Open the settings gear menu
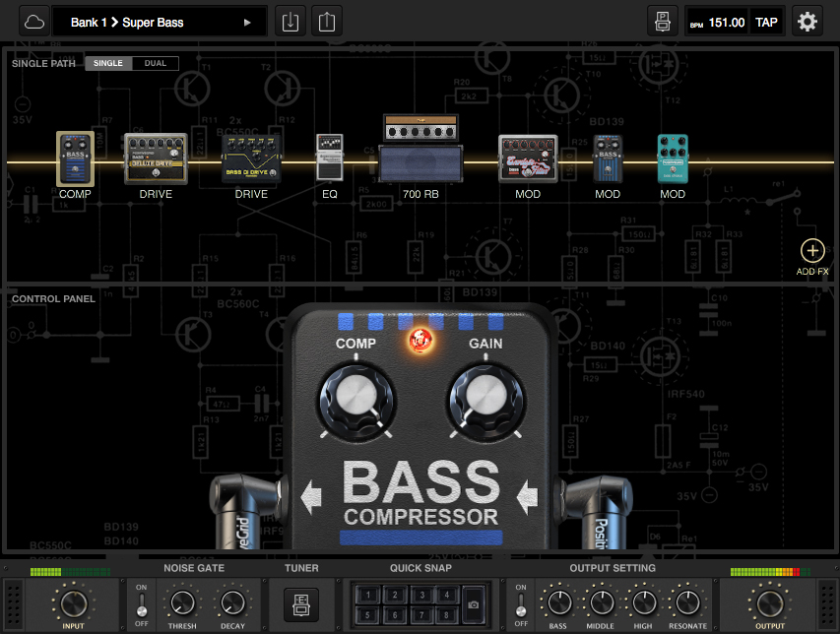Viewport: 840px width, 634px height. pyautogui.click(x=807, y=21)
